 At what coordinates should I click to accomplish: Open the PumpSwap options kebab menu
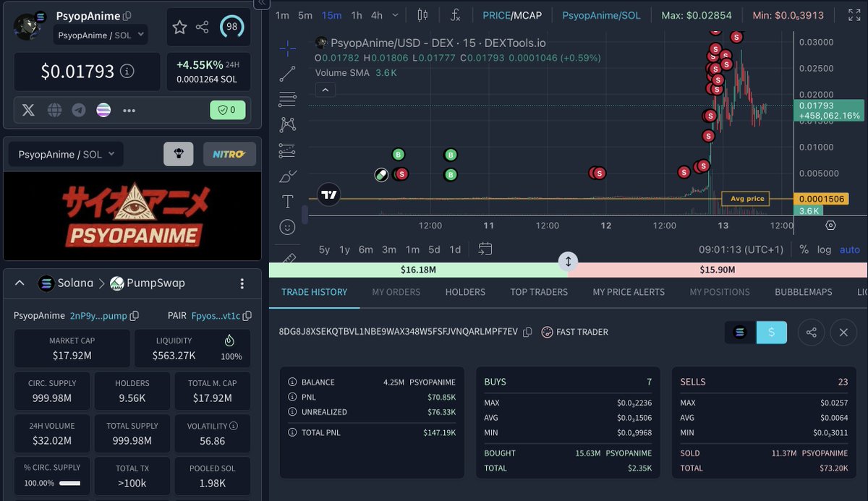[x=242, y=283]
